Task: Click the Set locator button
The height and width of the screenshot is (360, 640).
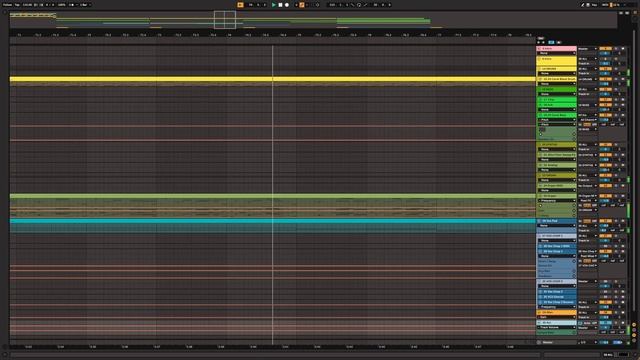Action: [541, 38]
